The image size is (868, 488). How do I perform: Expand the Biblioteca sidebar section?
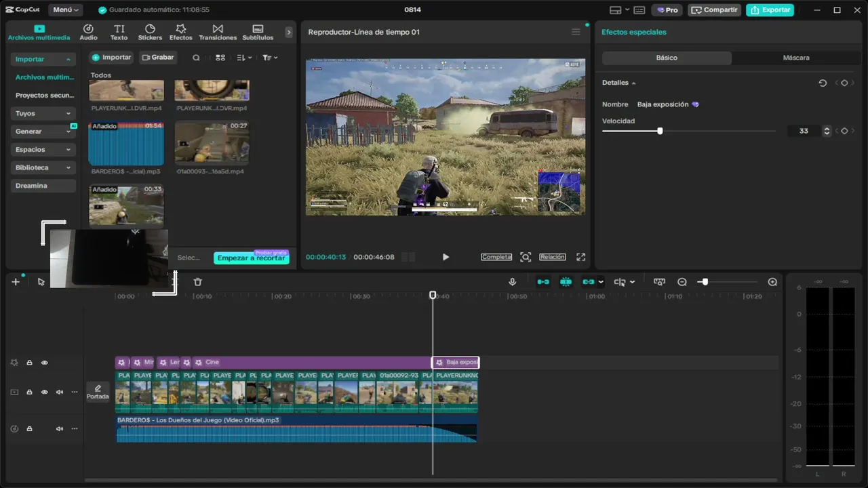point(68,167)
